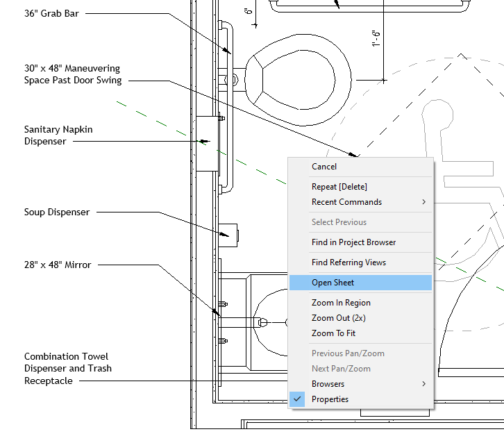The image size is (504, 434).
Task: Choose Zoom In Region
Action: 341,303
